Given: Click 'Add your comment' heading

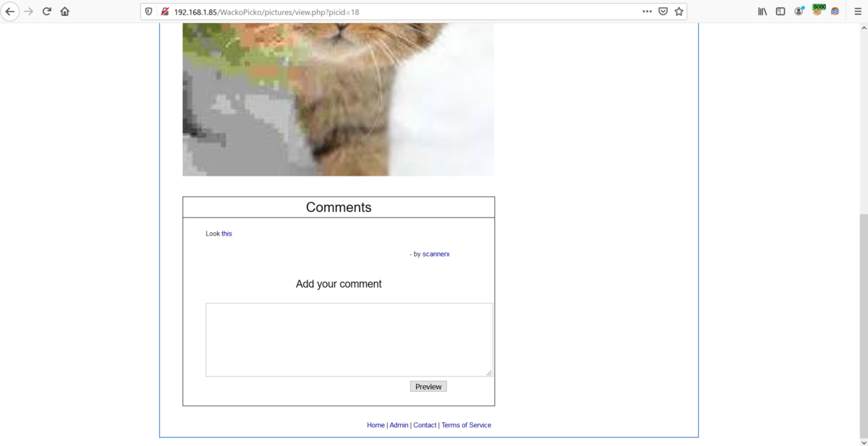Looking at the screenshot, I should tap(339, 284).
